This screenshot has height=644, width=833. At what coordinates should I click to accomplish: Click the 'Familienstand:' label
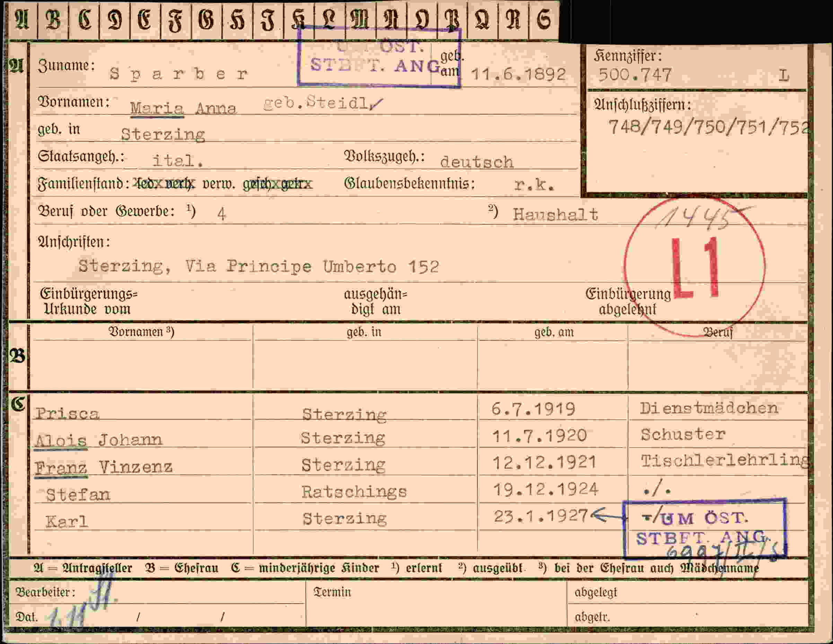(83, 184)
